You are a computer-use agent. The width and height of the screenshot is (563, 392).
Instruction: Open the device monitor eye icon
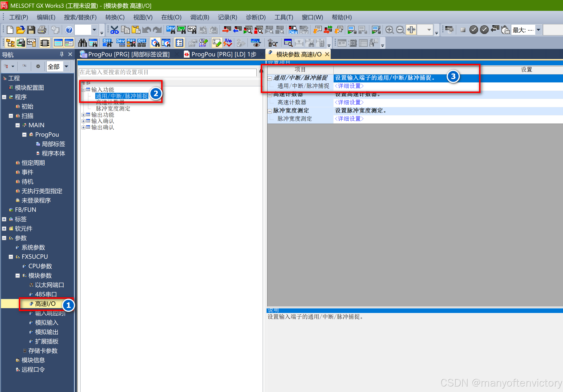(x=256, y=43)
